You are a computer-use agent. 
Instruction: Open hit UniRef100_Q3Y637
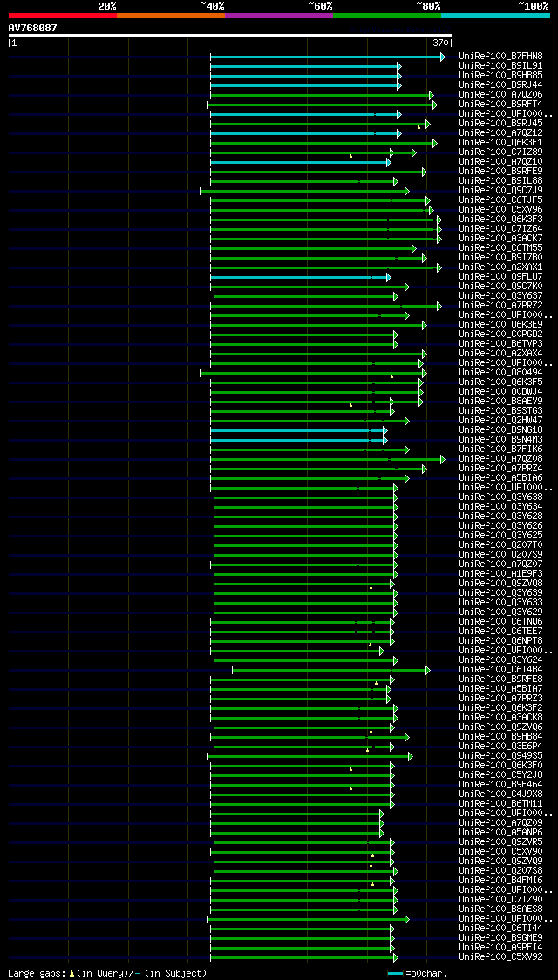(x=500, y=295)
